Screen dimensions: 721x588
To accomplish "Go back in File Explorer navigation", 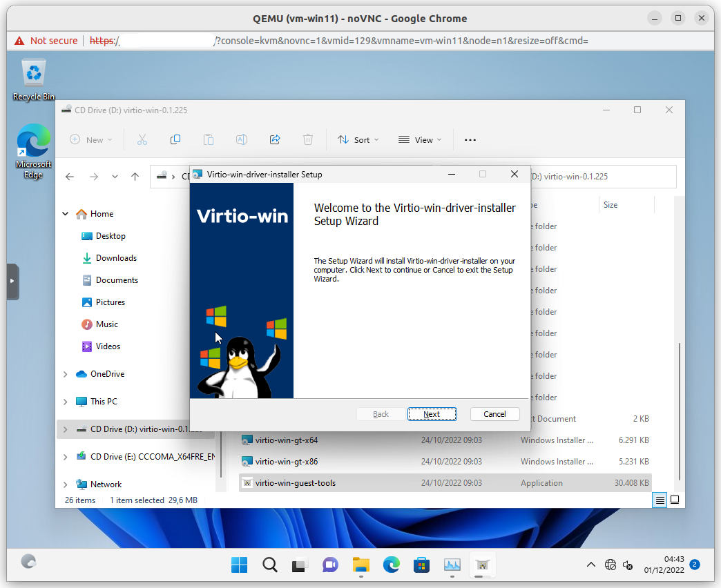I will 70,177.
